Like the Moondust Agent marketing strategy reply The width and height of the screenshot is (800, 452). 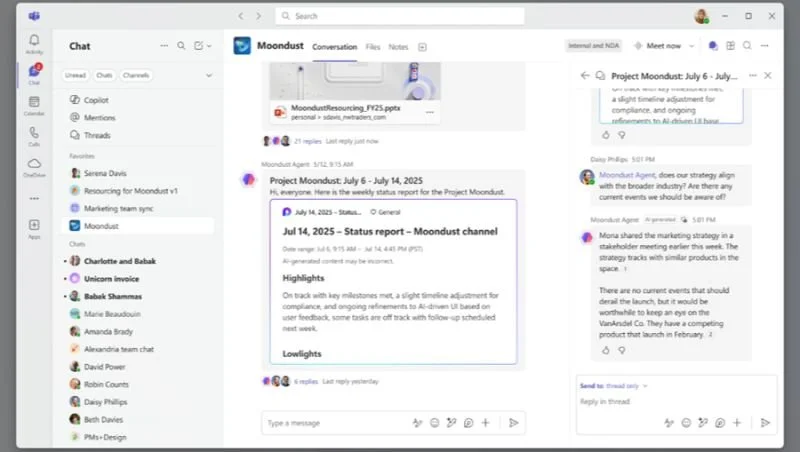(606, 350)
